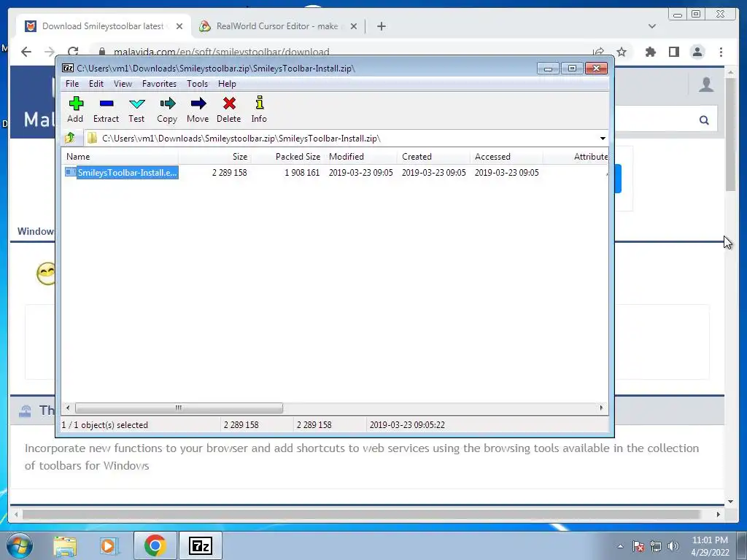Close the RealWorld Cursor Editor tab
This screenshot has height=560, width=747.
point(354,26)
